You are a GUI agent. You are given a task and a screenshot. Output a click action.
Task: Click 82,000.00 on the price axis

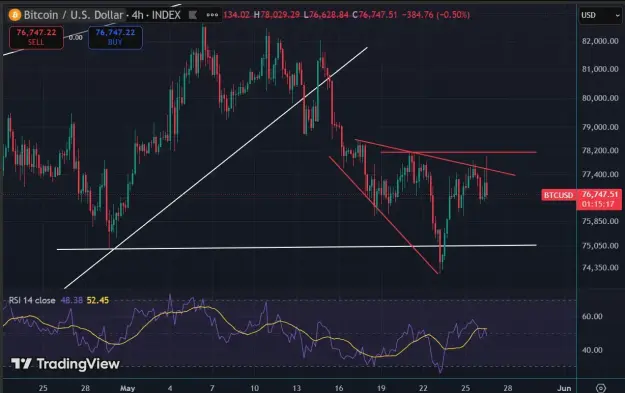[x=600, y=41]
